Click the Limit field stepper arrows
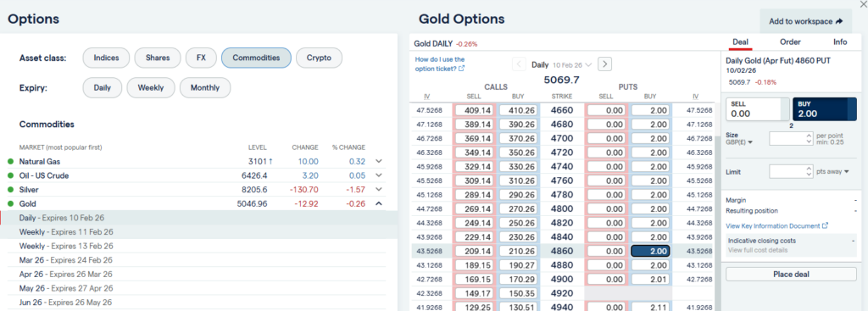 click(809, 171)
